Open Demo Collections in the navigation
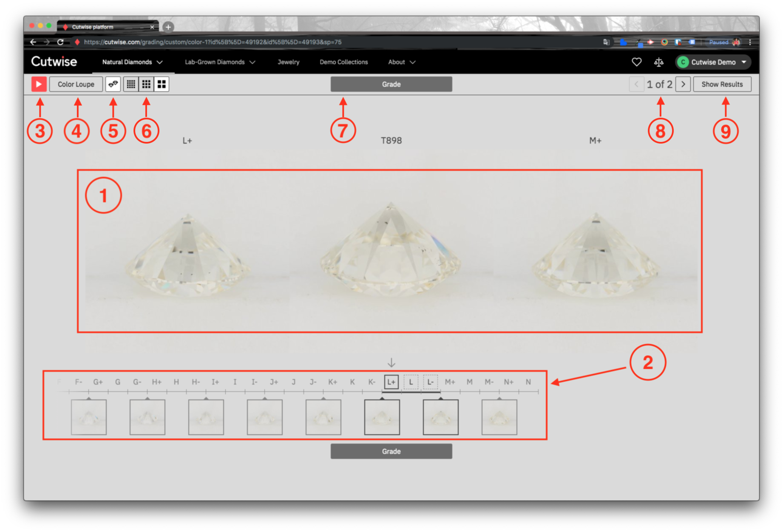783x532 pixels. (x=344, y=62)
